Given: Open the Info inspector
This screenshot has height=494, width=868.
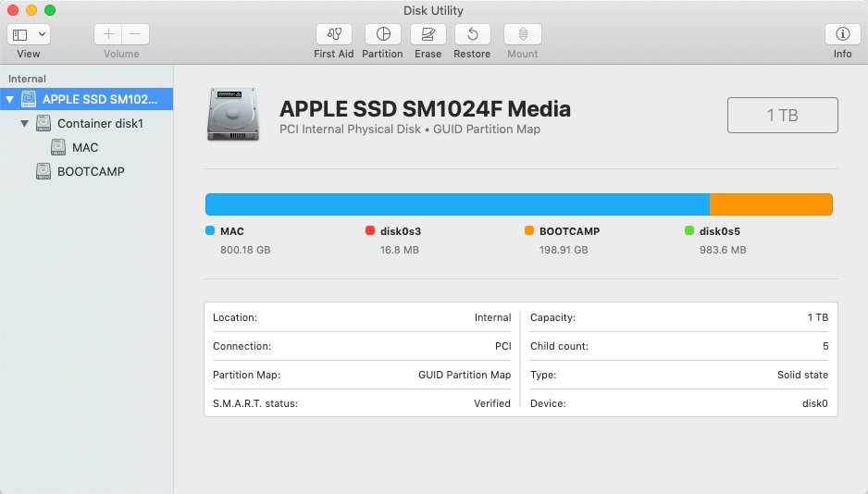Looking at the screenshot, I should point(842,35).
